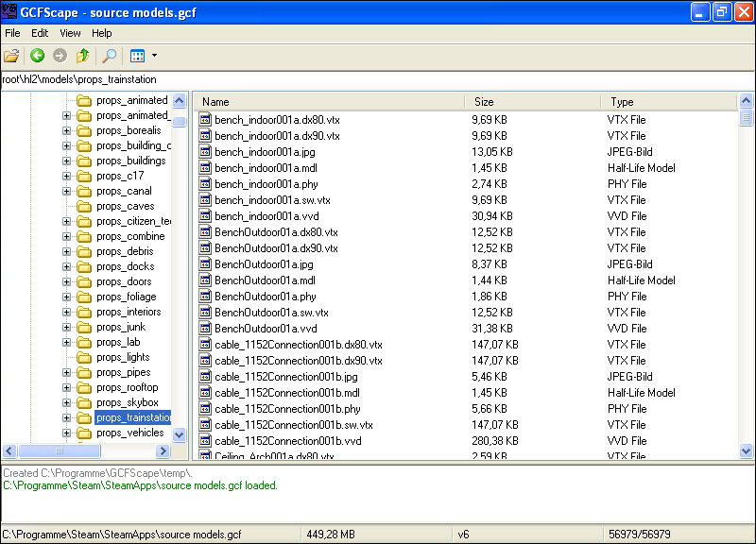Click the file icon of cable_1152Connection001b.vvd
Screen dimensions: 756x544
point(205,440)
